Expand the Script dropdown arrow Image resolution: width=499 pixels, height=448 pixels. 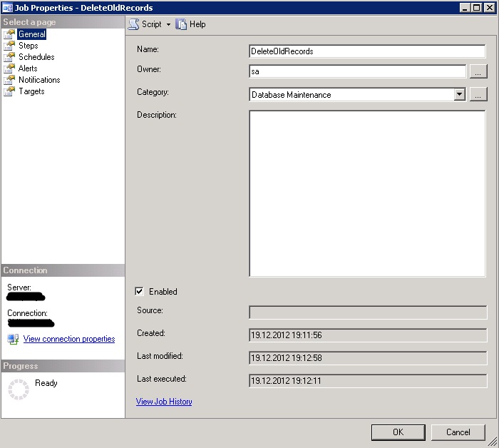[168, 24]
